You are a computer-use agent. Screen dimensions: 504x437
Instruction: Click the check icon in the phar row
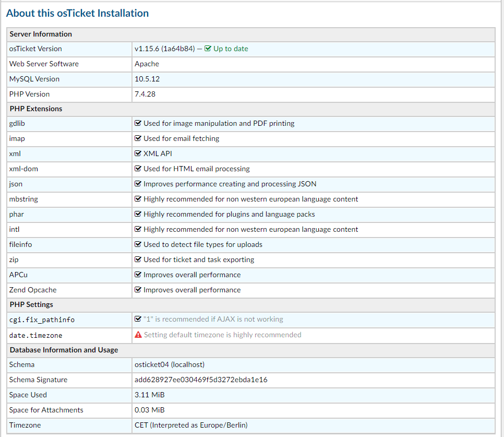[x=138, y=214]
